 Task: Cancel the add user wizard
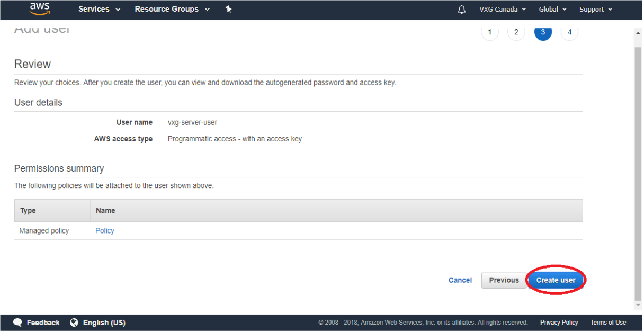click(x=460, y=280)
